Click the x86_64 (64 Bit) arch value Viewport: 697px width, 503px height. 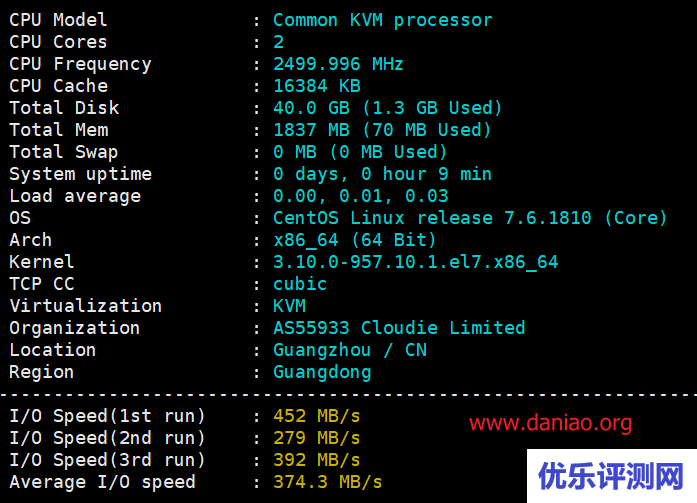354,240
